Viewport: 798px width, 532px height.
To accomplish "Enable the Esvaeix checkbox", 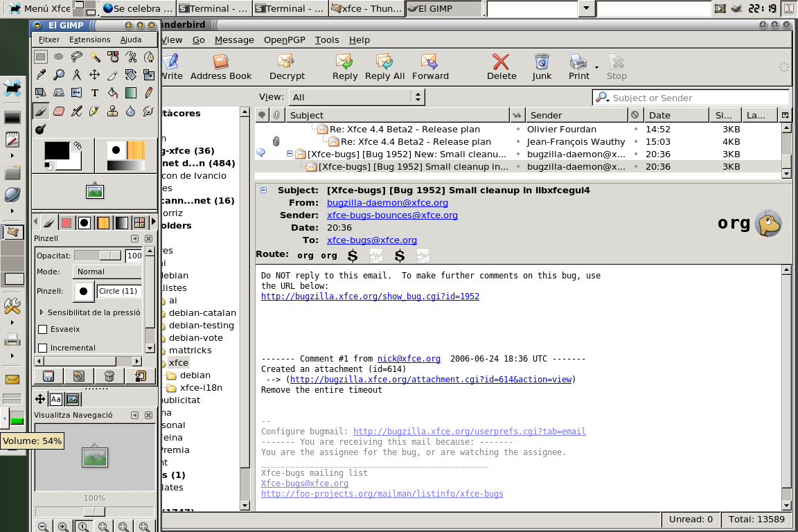I will click(x=43, y=330).
